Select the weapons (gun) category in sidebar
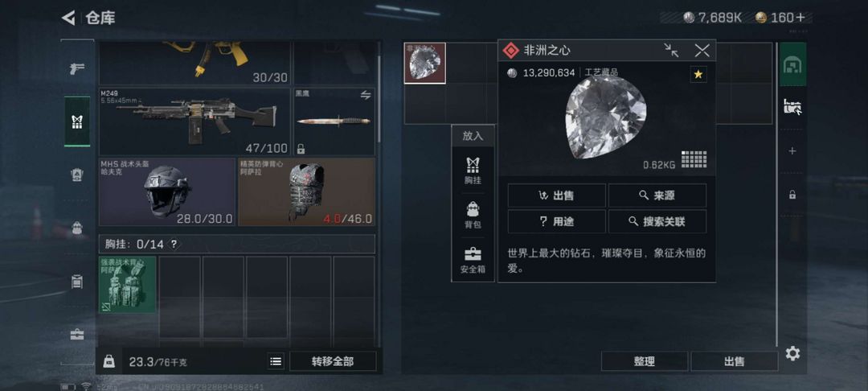The width and height of the screenshot is (868, 391). pyautogui.click(x=77, y=68)
